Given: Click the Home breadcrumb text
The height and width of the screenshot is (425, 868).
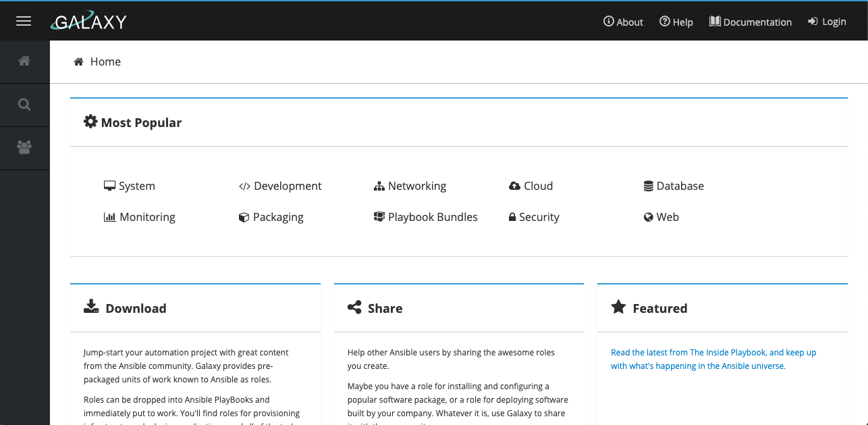Looking at the screenshot, I should click(x=105, y=61).
